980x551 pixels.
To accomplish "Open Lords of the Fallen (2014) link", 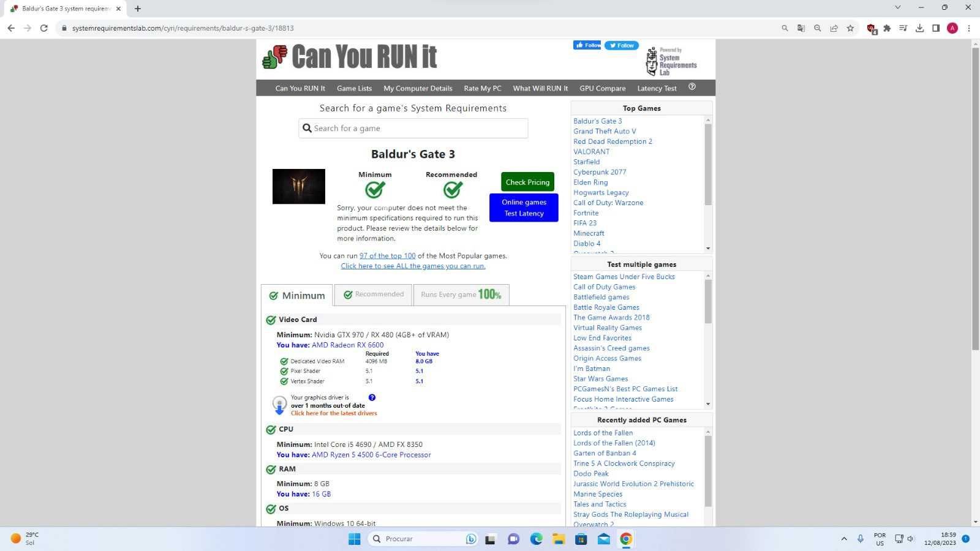I will coord(614,443).
